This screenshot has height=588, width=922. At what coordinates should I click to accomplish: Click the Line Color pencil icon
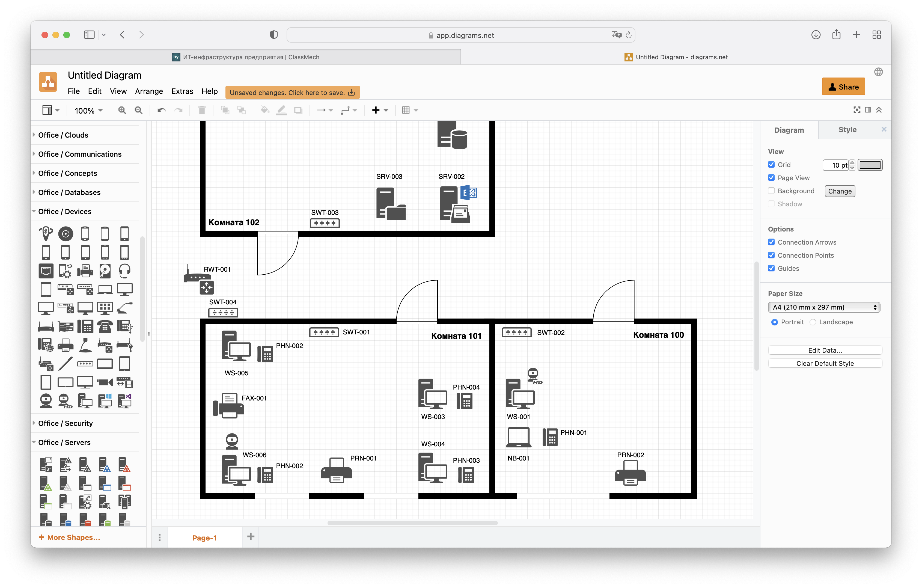[281, 110]
